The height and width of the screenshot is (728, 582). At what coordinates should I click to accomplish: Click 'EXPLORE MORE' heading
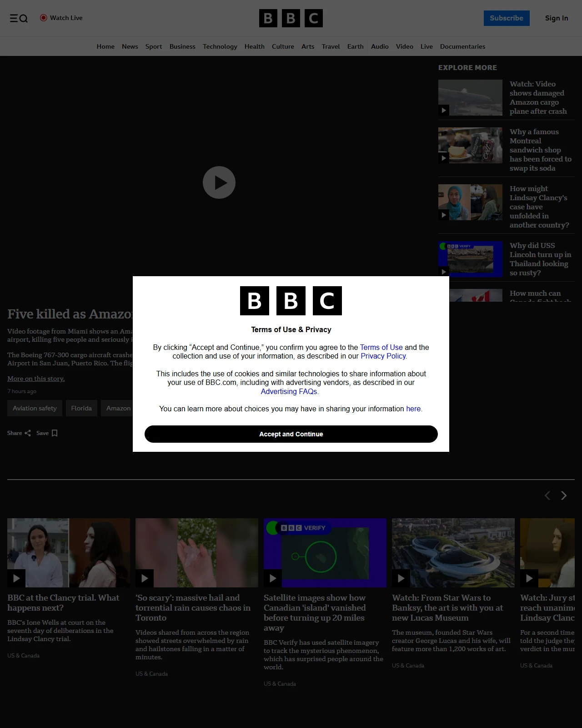[x=467, y=67]
